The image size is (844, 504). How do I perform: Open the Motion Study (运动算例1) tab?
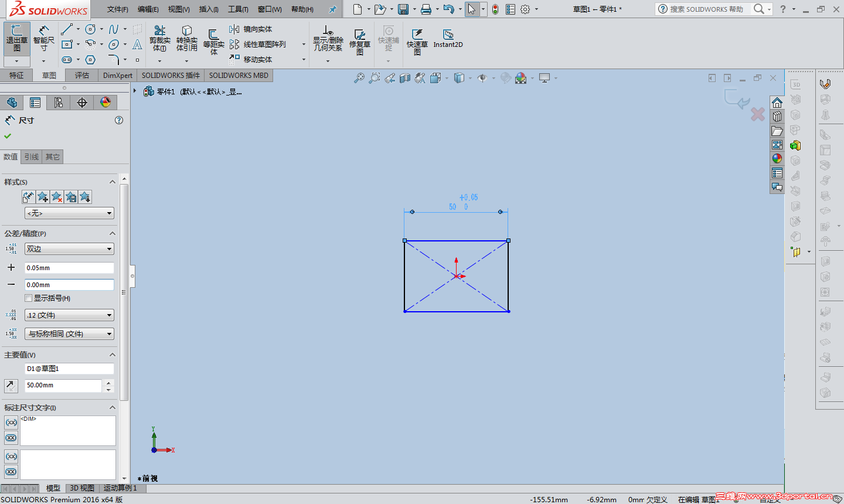coord(120,488)
